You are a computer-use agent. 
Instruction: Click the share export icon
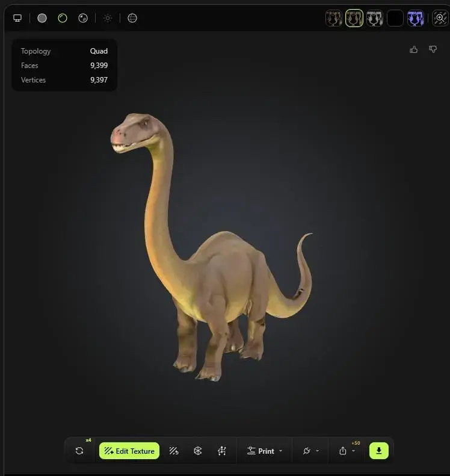click(x=342, y=451)
